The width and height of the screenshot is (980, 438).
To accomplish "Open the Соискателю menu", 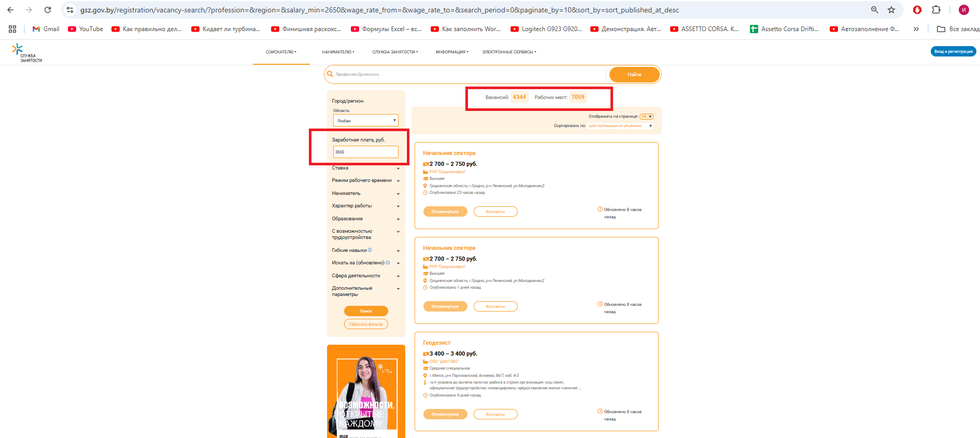I will coord(281,52).
